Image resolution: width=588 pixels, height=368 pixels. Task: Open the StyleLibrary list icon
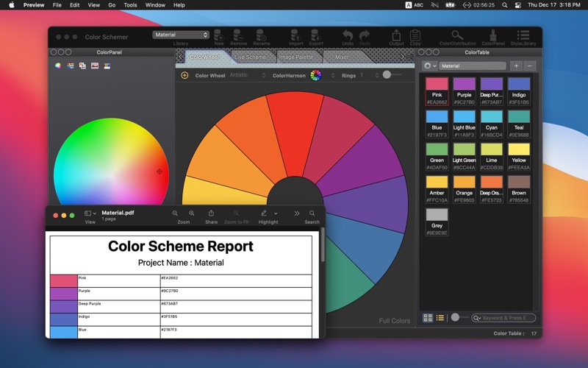click(x=523, y=35)
